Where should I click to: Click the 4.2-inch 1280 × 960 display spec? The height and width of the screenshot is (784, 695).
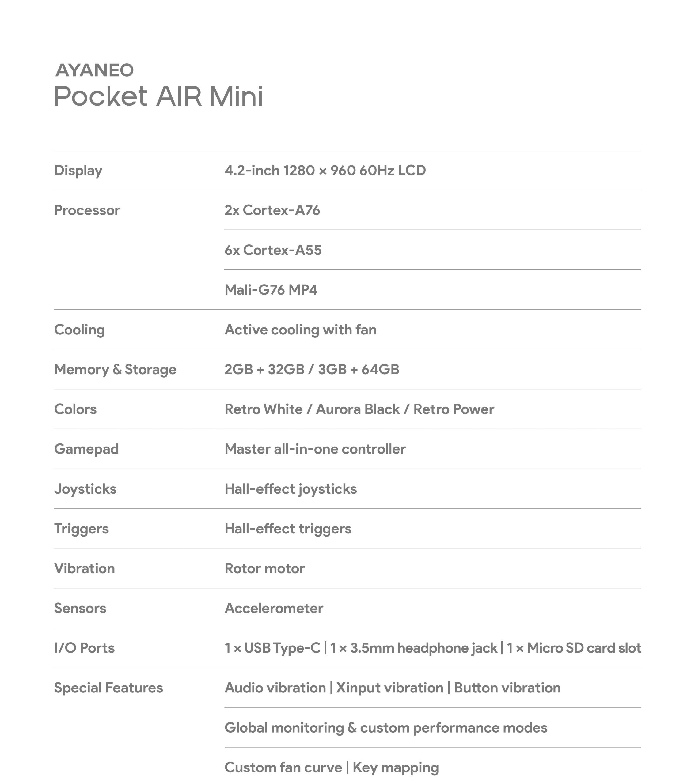click(325, 170)
